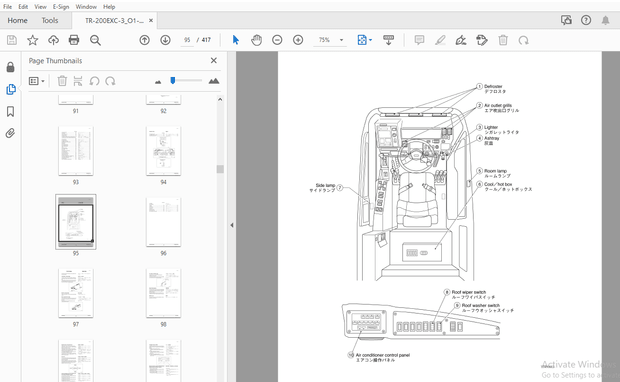Screen dimensions: 620x382
Task: Rotate pages counterclockwise in thumbnails panel
Action: pos(94,81)
